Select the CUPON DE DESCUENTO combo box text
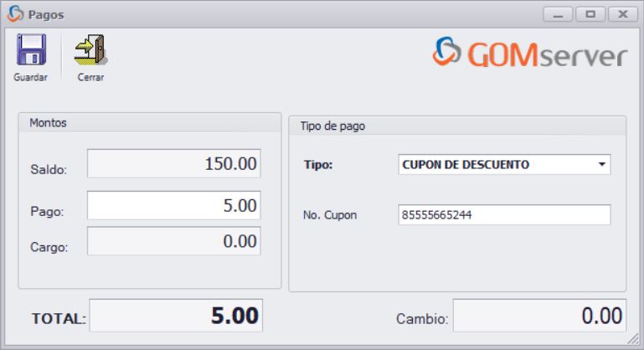The height and width of the screenshot is (350, 644). (466, 165)
